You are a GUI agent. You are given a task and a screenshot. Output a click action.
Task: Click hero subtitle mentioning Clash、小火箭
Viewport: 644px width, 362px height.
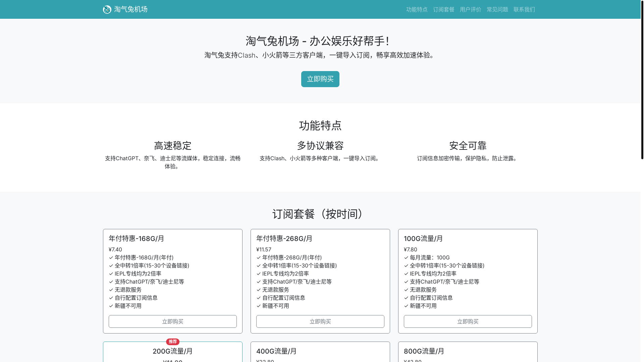click(x=320, y=55)
